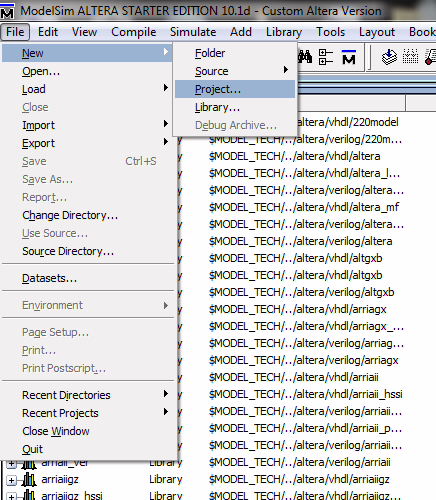
Task: Click the path ending altera/vhdl/arriaii_hssi
Action: 305,394
